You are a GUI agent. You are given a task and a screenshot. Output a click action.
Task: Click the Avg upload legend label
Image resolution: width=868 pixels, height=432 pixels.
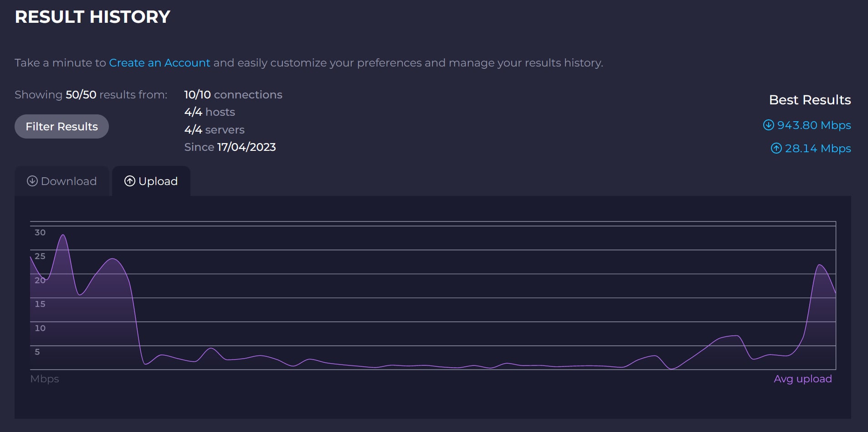click(802, 379)
